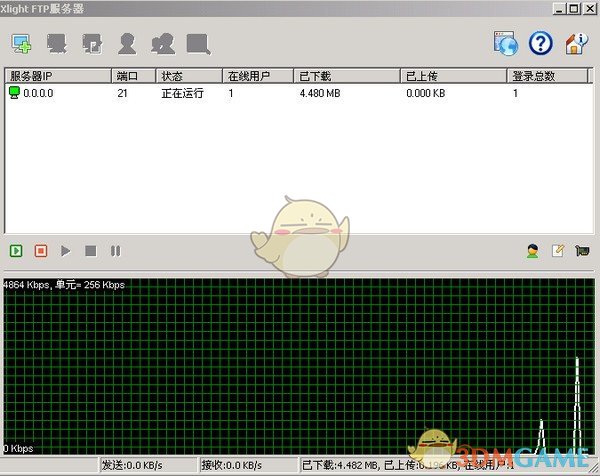Click the add new virtual server icon

(21, 44)
